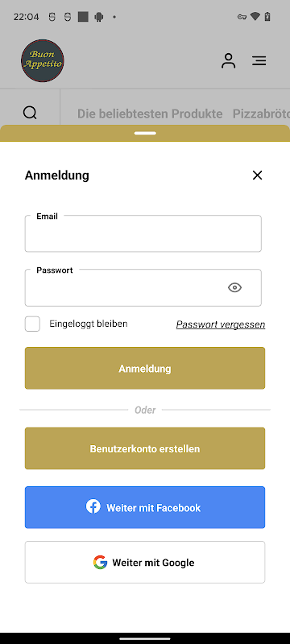
Task: Select the Pizzabrötchen category tab
Action: click(261, 114)
